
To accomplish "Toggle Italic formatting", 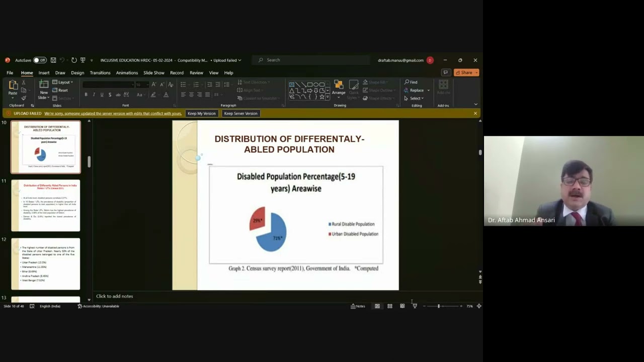I will (x=94, y=95).
